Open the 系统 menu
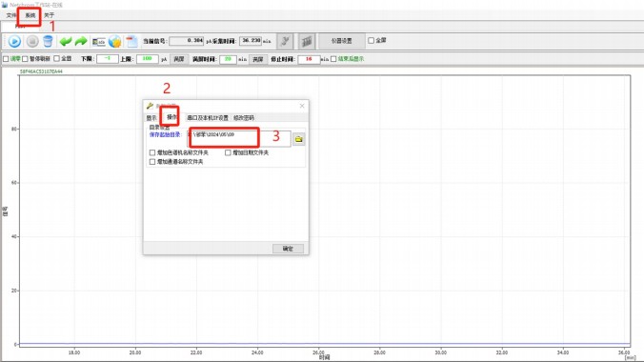Screen dimensions: 644x362 click(x=30, y=15)
